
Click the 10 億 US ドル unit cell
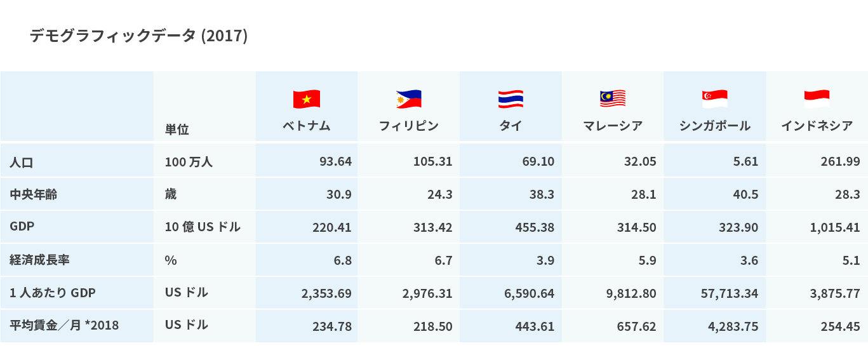coord(202,227)
